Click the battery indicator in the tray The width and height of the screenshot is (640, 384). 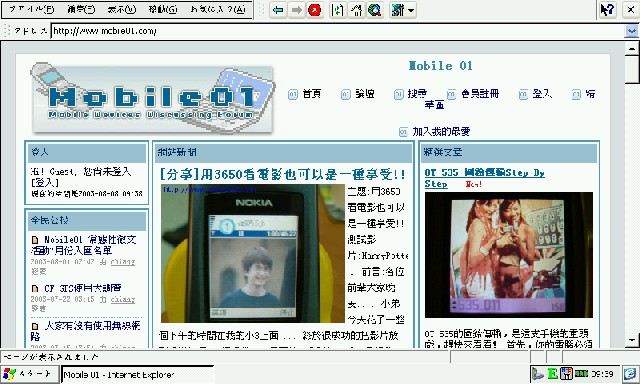(x=581, y=373)
